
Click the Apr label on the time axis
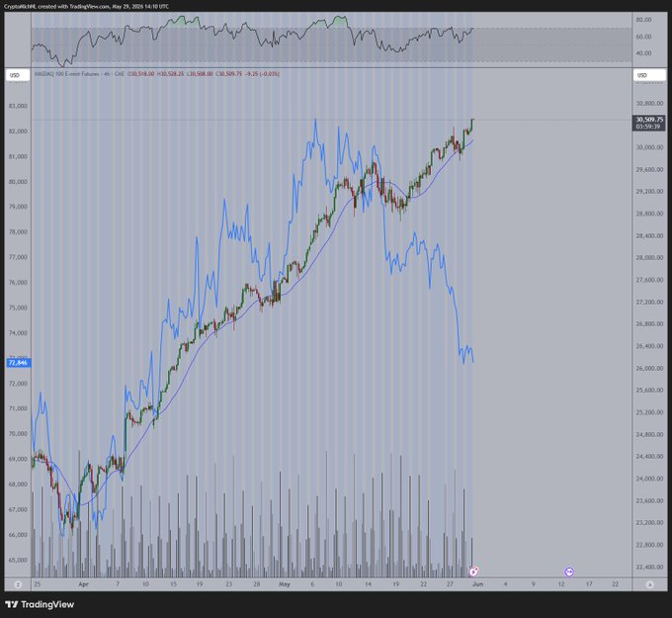pyautogui.click(x=84, y=584)
